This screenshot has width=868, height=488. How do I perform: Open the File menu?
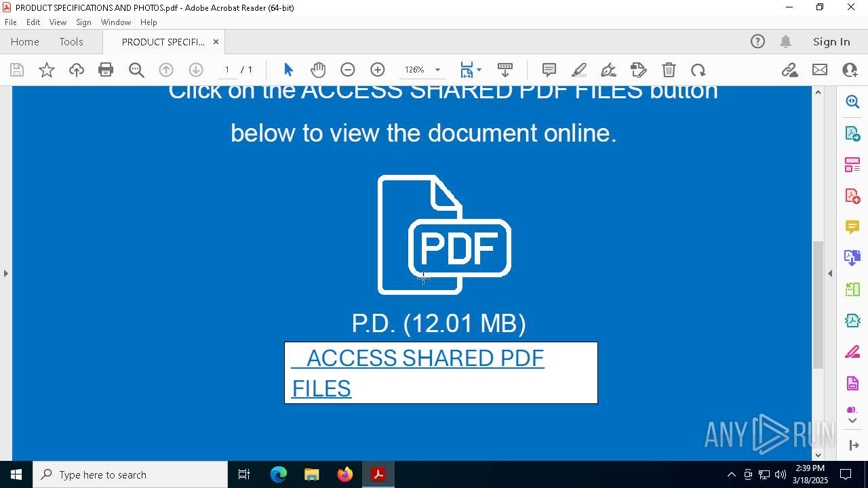point(11,22)
